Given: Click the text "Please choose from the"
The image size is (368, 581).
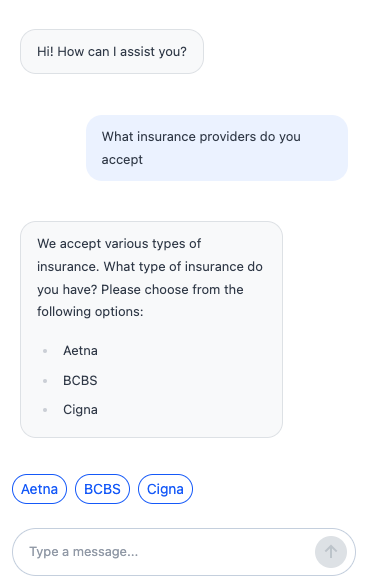Looking at the screenshot, I should [172, 289].
